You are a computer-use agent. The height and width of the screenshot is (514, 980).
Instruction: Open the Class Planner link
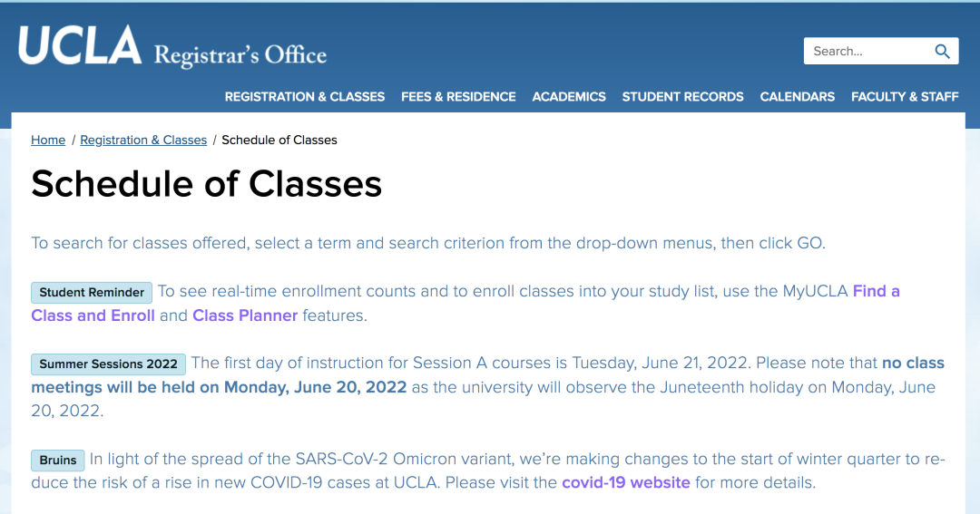[245, 315]
